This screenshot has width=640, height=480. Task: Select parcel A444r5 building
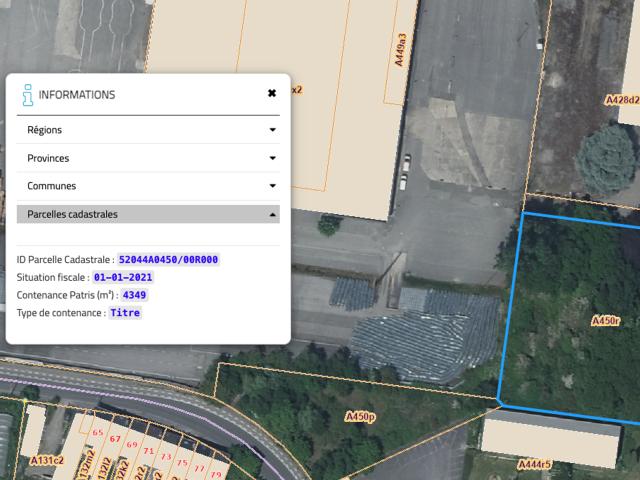(x=550, y=438)
